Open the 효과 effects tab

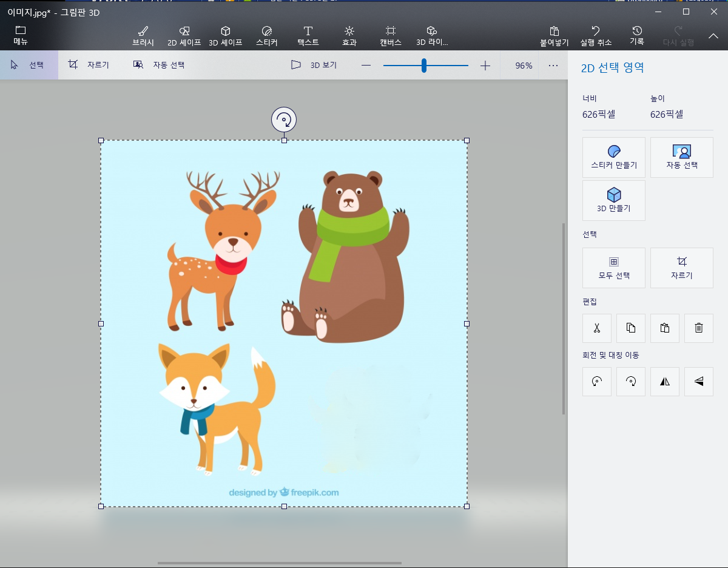pyautogui.click(x=349, y=36)
